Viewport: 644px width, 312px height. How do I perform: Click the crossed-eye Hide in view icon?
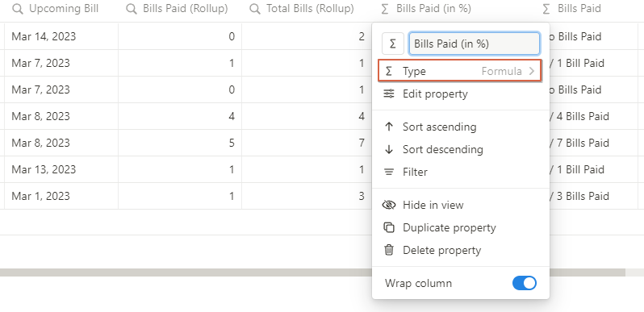pos(388,205)
